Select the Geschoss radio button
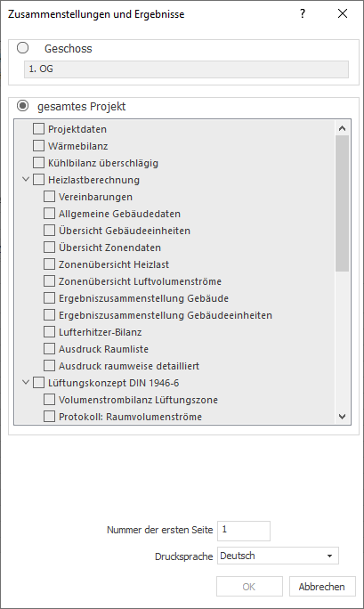Viewport: 364px width, 609px height. pos(22,48)
